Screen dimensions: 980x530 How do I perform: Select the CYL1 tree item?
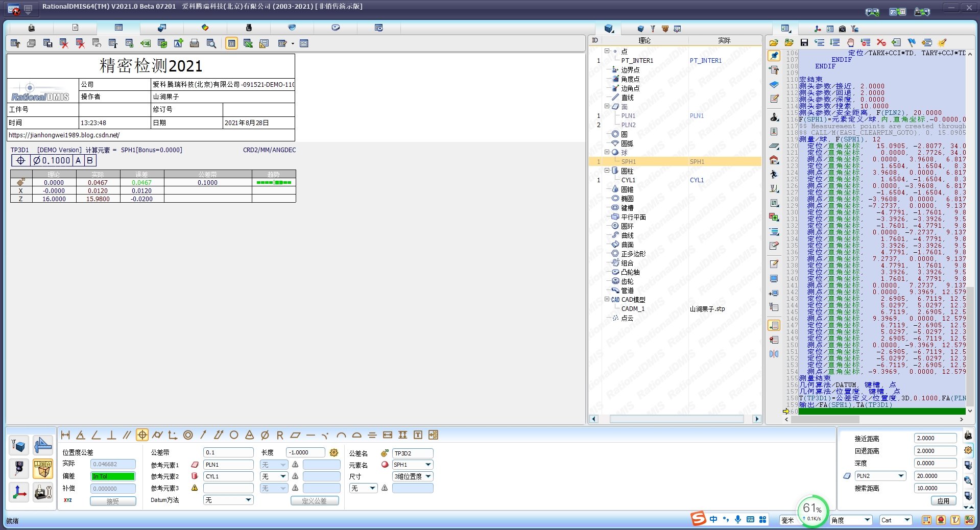[628, 180]
